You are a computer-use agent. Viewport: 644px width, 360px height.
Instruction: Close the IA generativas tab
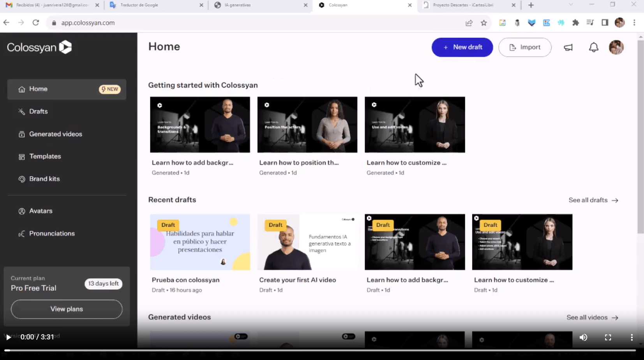[x=306, y=5]
